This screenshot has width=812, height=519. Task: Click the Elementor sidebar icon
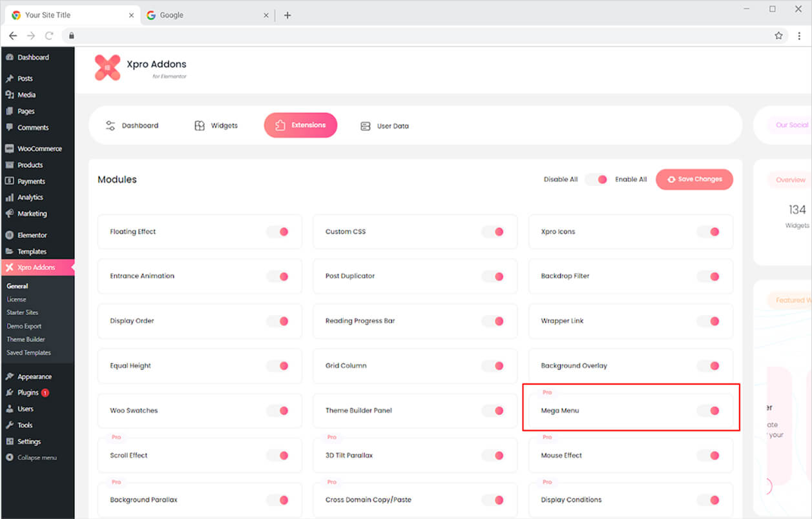pyautogui.click(x=9, y=236)
